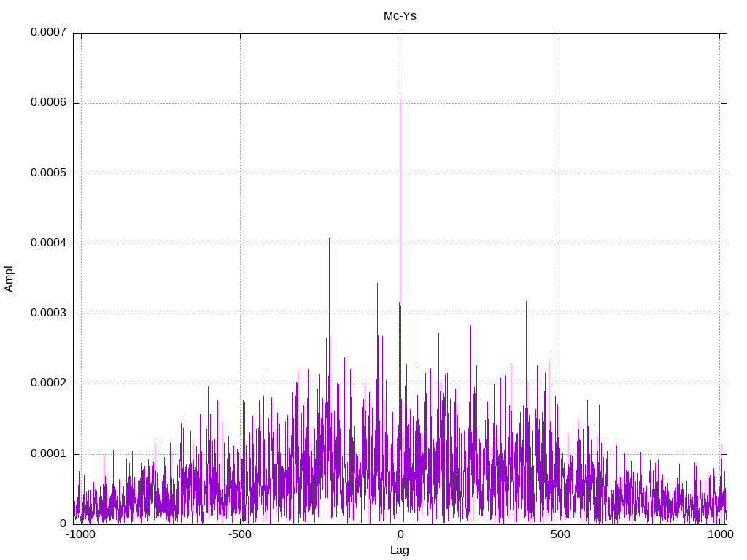
Task: Click the -1000 x-axis tick label
Action: tap(80, 534)
